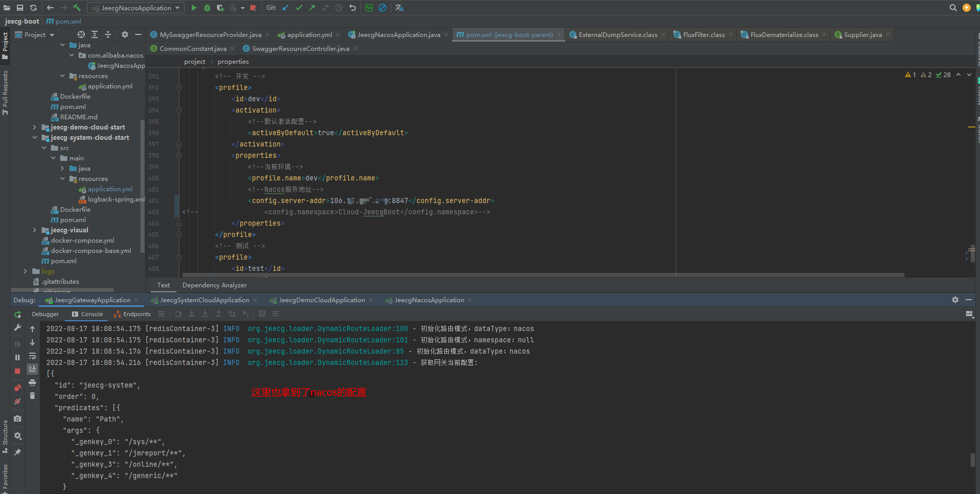Click the Run with Coverage icon
This screenshot has width=980, height=494.
click(x=220, y=8)
